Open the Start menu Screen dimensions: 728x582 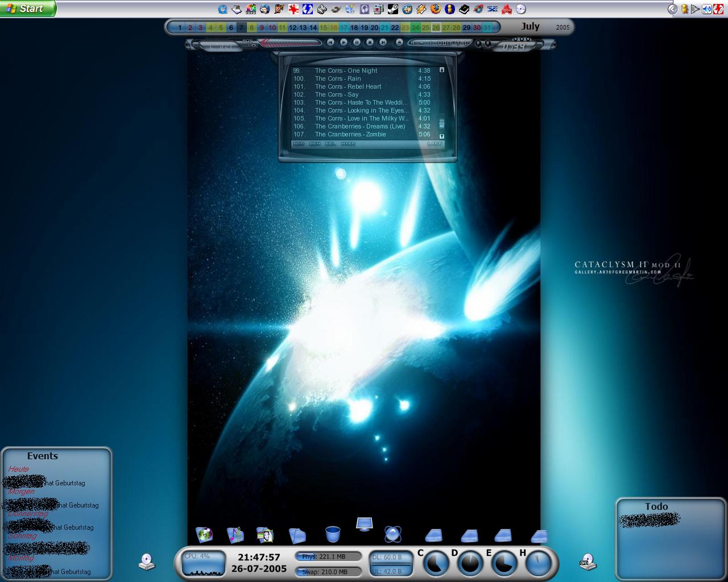pyautogui.click(x=28, y=9)
